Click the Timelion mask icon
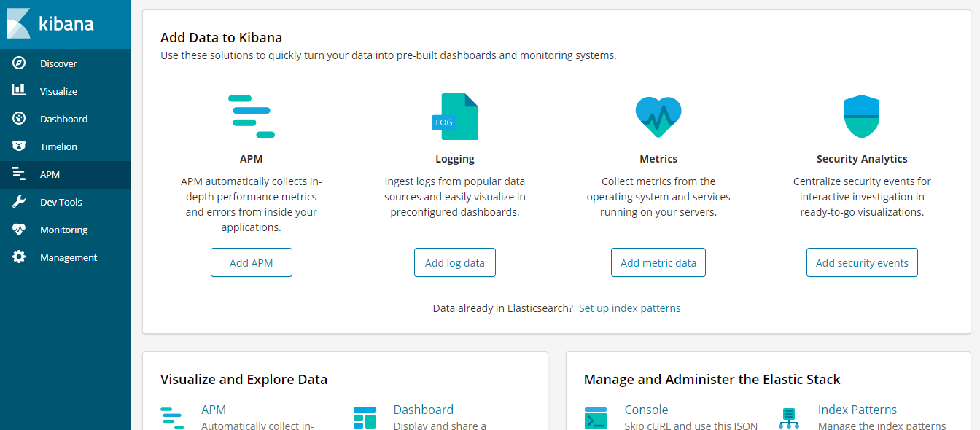This screenshot has height=430, width=980. pyautogui.click(x=19, y=146)
